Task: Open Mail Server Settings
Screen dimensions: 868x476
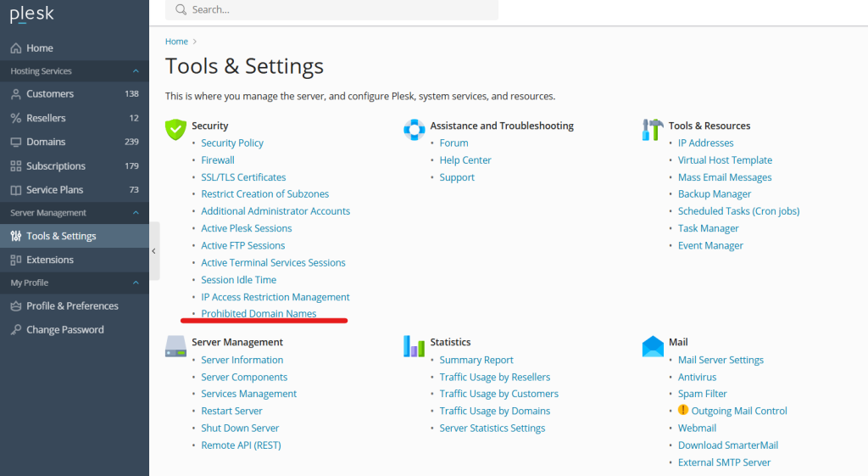Action: [721, 361]
